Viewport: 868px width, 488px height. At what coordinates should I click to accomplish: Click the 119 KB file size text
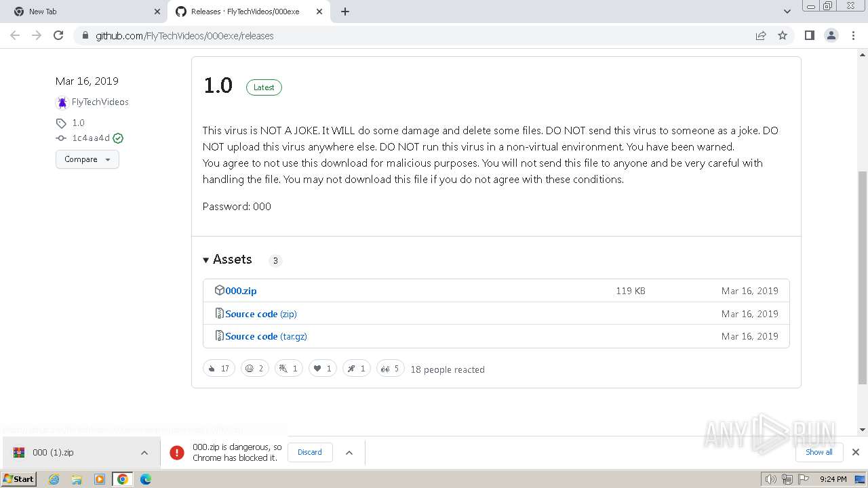[631, 291]
